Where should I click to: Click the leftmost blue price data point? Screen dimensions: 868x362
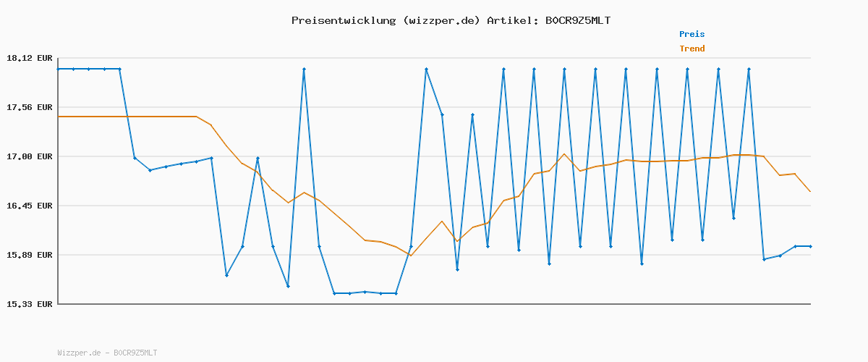58,69
